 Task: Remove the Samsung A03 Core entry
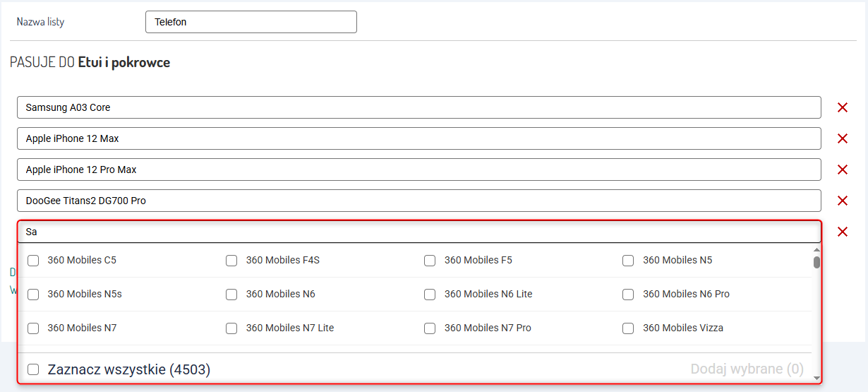[842, 107]
